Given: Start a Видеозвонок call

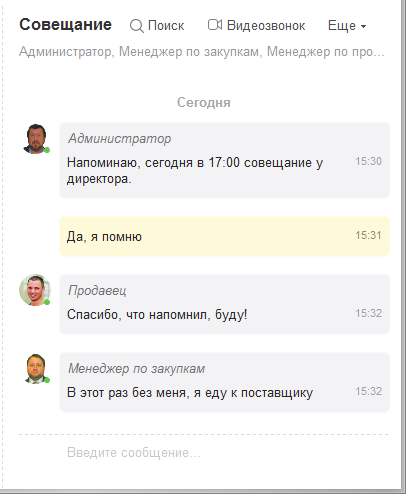Looking at the screenshot, I should 256,25.
